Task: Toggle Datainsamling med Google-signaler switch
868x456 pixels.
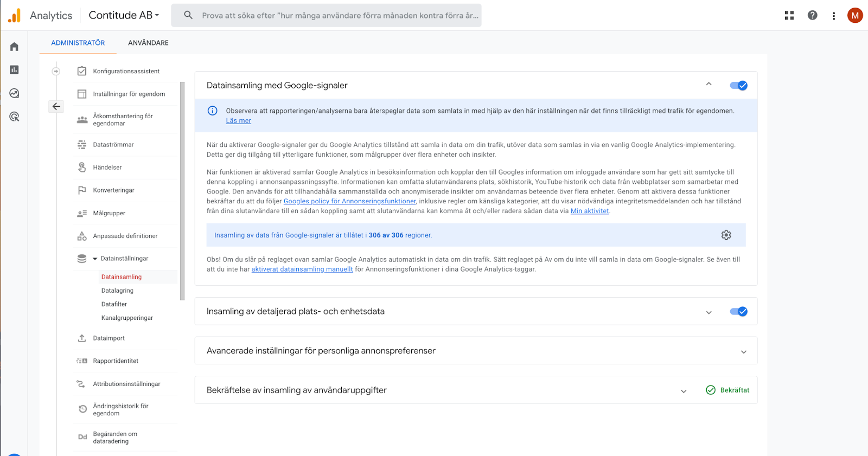Action: point(738,85)
